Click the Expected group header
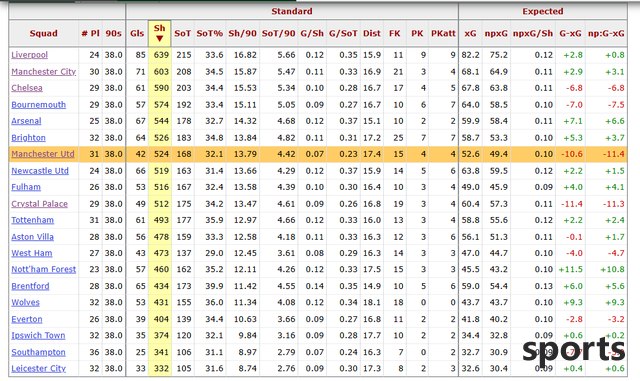640x381 pixels. click(x=543, y=11)
